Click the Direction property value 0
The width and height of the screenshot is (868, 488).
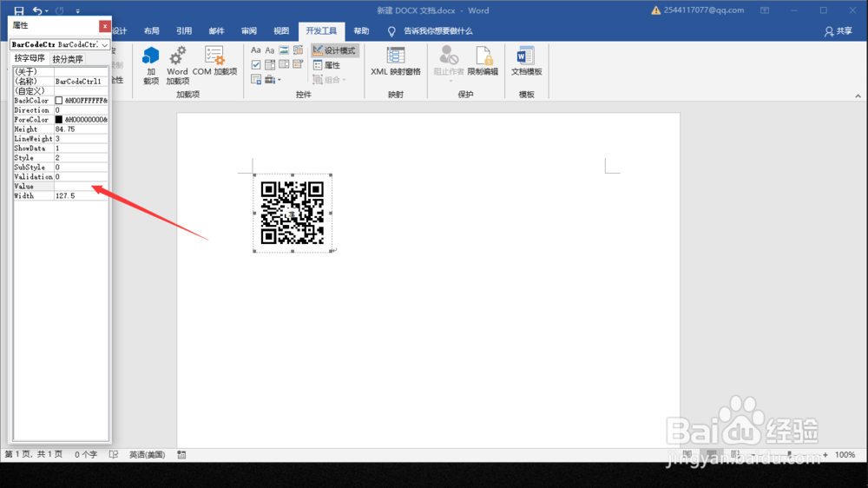pos(81,110)
